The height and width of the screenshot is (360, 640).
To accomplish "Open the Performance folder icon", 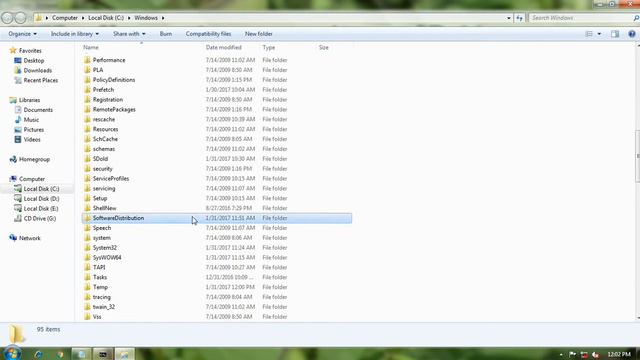I will (87, 60).
